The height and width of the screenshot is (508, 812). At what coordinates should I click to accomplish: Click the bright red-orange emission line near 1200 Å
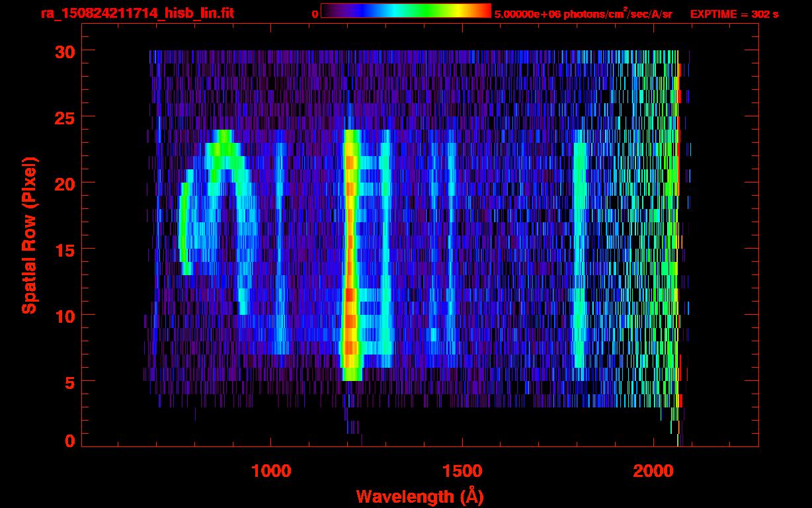pos(350,265)
